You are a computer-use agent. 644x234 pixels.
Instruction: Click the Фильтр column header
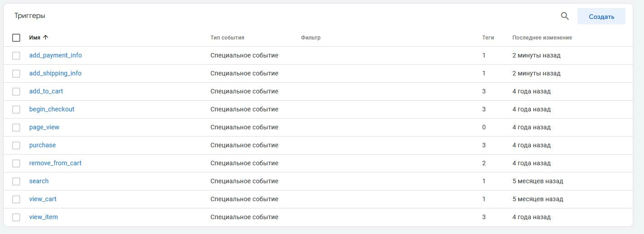[x=311, y=38]
